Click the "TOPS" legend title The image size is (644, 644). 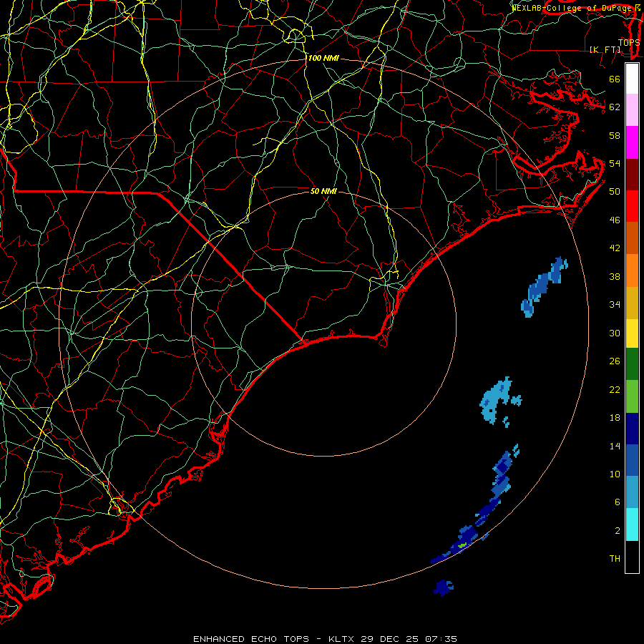pos(629,43)
